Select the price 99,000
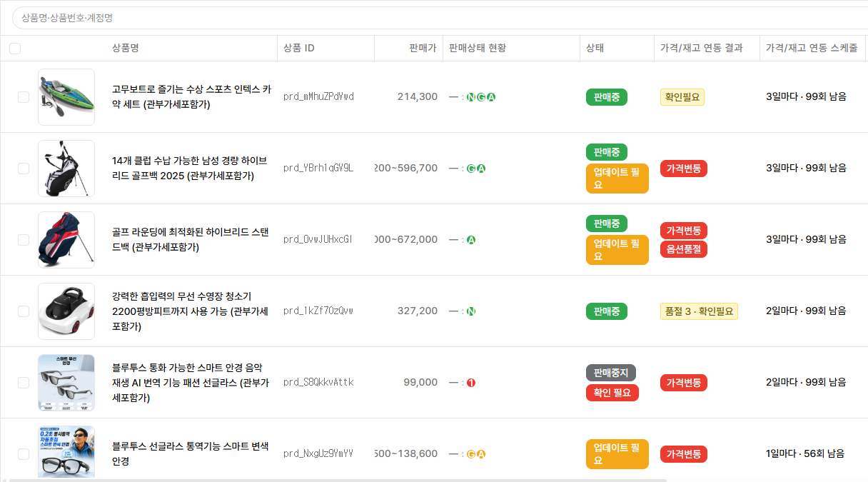 pos(420,383)
